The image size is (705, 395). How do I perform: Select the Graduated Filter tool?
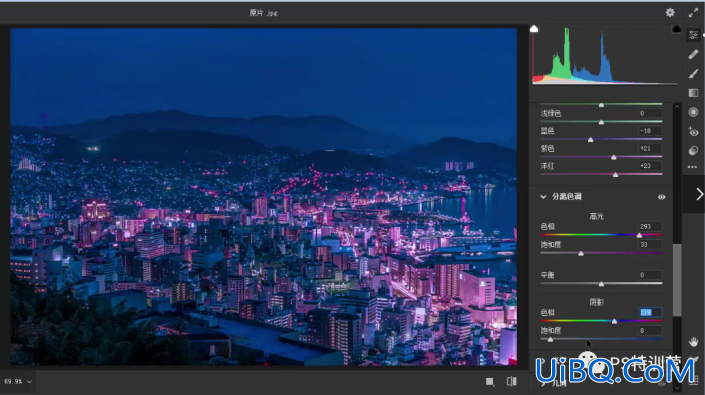(693, 93)
